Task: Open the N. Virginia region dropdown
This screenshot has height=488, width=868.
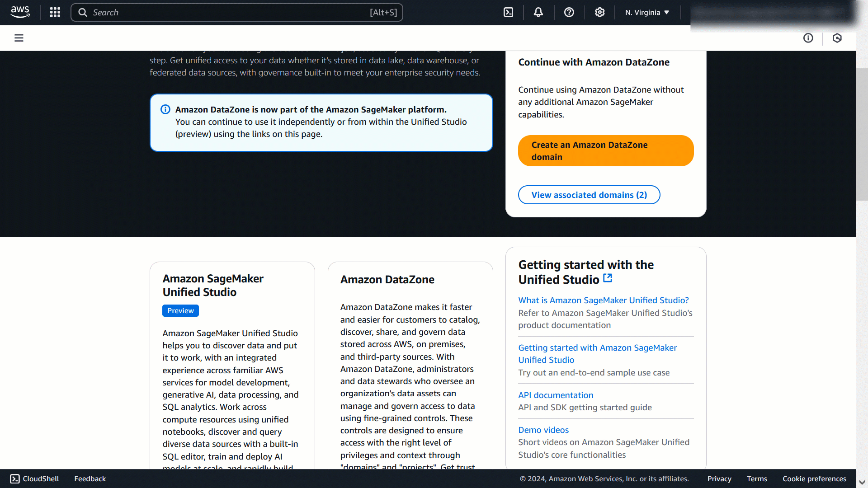Action: (647, 12)
